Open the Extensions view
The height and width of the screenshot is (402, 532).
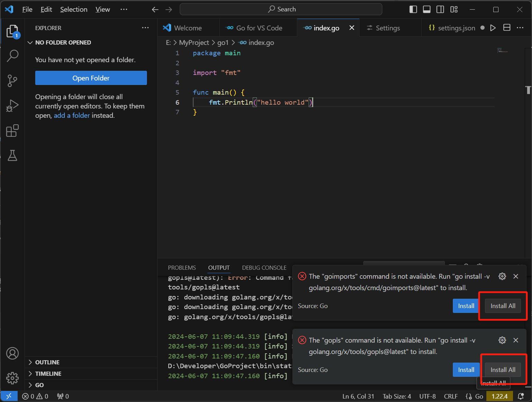point(12,131)
